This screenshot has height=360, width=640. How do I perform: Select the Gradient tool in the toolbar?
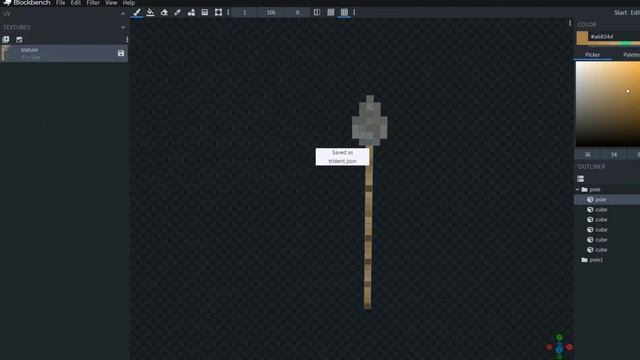(204, 12)
